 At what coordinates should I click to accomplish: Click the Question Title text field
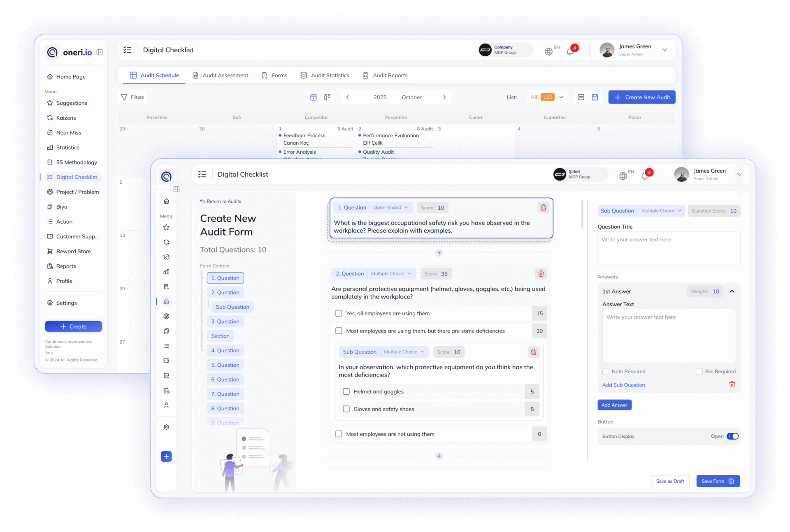pos(669,248)
